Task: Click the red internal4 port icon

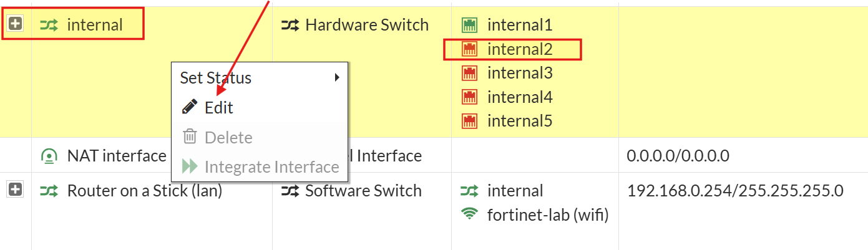Action: click(x=469, y=97)
